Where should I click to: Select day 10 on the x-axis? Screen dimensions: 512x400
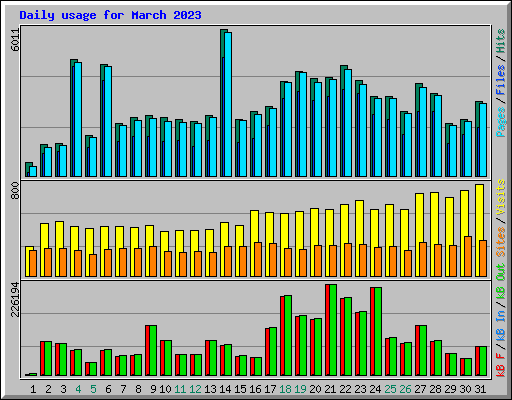[x=165, y=389]
